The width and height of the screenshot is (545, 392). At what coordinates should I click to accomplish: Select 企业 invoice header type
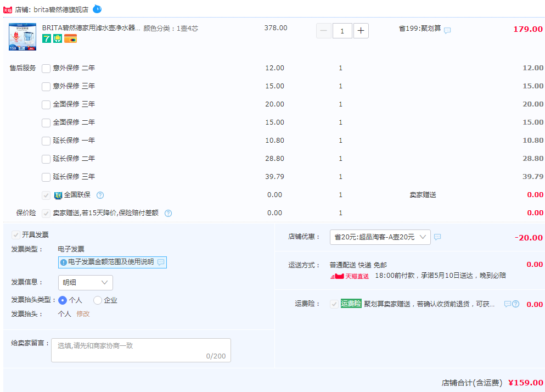tap(98, 300)
